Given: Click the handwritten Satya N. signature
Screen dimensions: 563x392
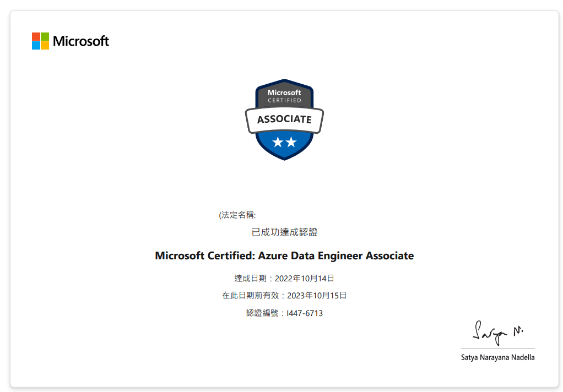Looking at the screenshot, I should pos(498,333).
